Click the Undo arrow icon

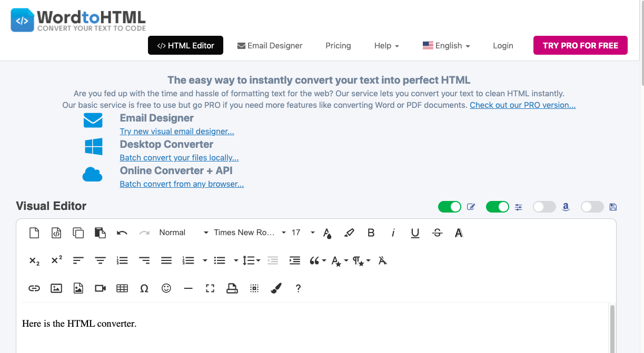point(122,233)
